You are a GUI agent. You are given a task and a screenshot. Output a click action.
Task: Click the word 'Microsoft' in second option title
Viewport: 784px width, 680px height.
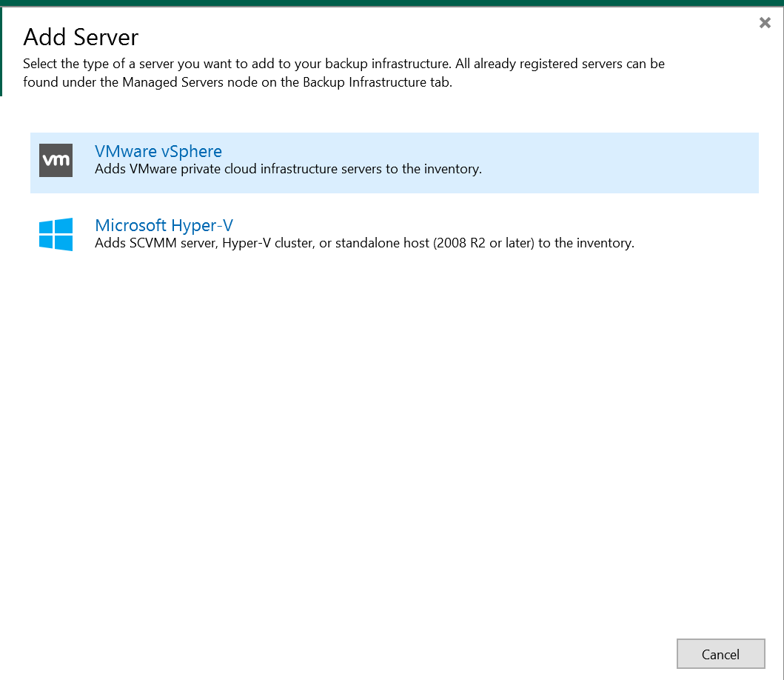(130, 225)
